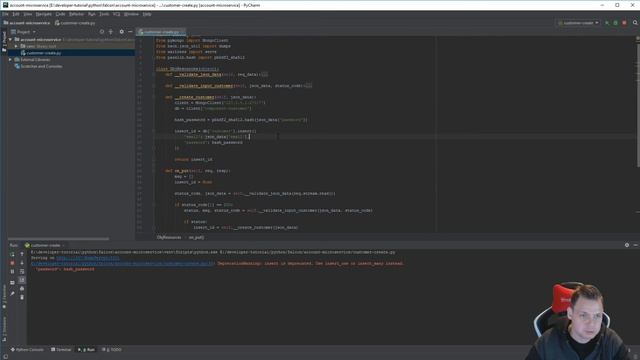The image size is (640, 360).
Task: Click the red Stop icon in toolbar
Action: coord(624,23)
